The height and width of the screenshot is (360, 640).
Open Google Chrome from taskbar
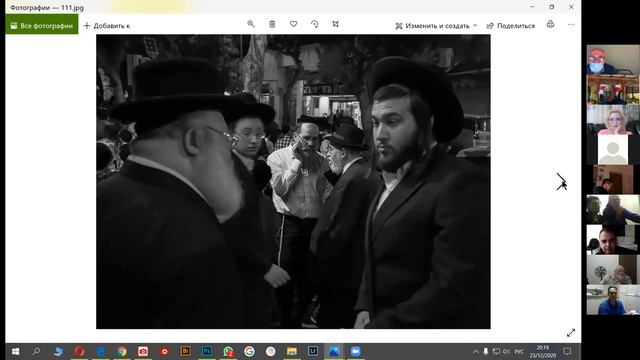(122, 351)
